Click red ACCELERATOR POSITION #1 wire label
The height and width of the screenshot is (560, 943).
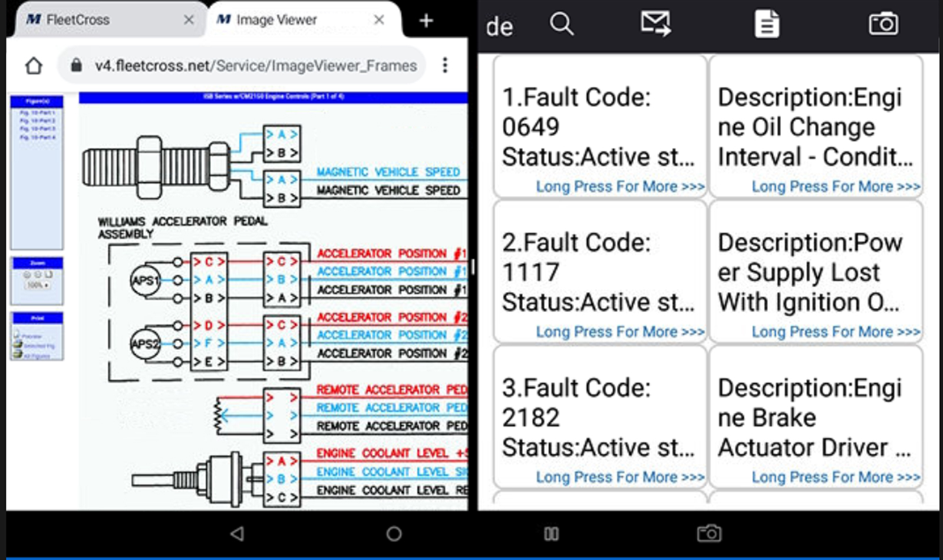392,253
